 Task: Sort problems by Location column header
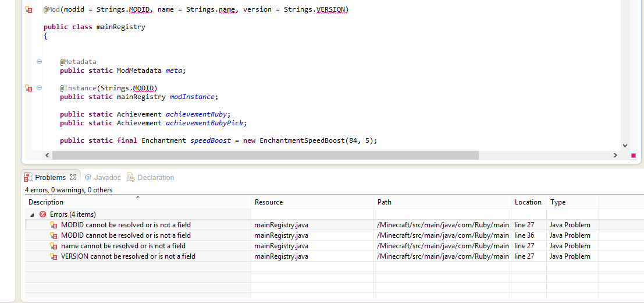(x=529, y=202)
